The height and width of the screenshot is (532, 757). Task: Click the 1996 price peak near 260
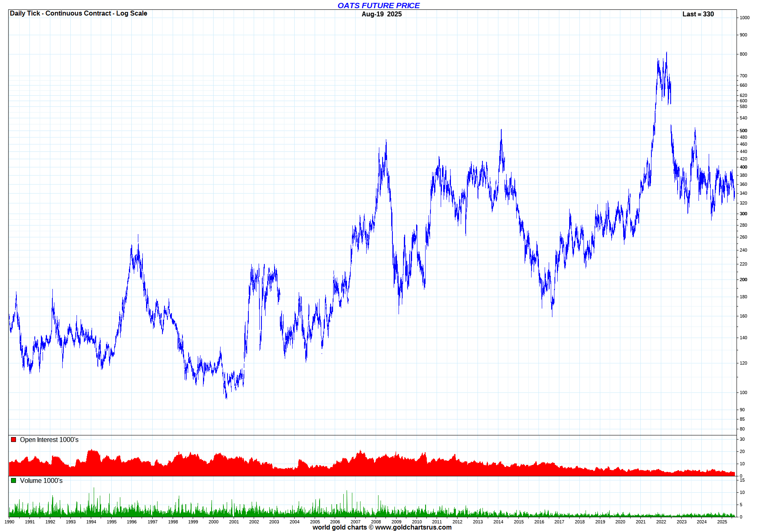[x=138, y=236]
